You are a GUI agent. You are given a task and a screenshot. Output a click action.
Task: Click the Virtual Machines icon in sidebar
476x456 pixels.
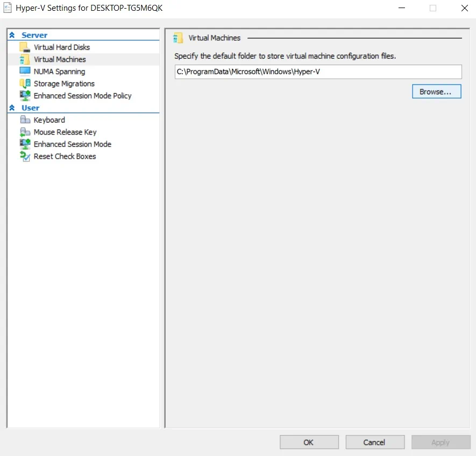(25, 59)
